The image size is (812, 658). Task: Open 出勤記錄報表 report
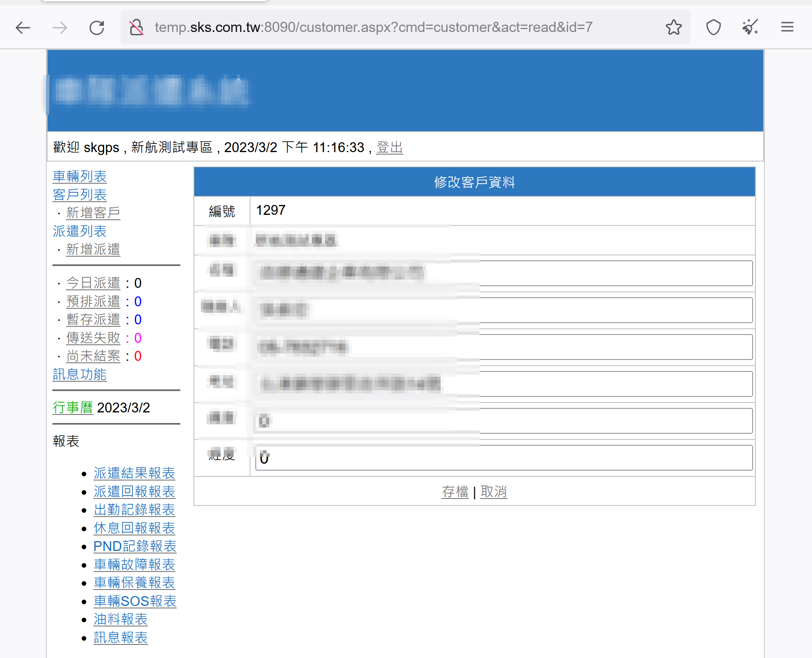point(134,510)
